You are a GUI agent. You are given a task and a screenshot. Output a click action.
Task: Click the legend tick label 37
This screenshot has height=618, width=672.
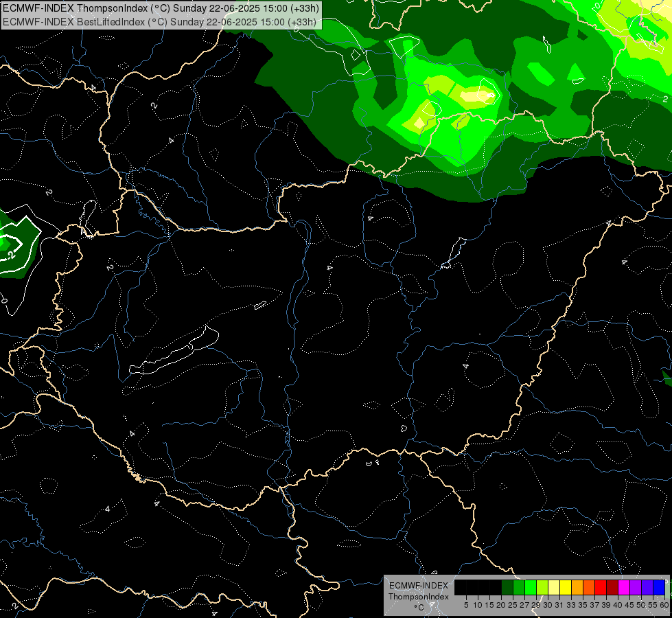pos(594,605)
